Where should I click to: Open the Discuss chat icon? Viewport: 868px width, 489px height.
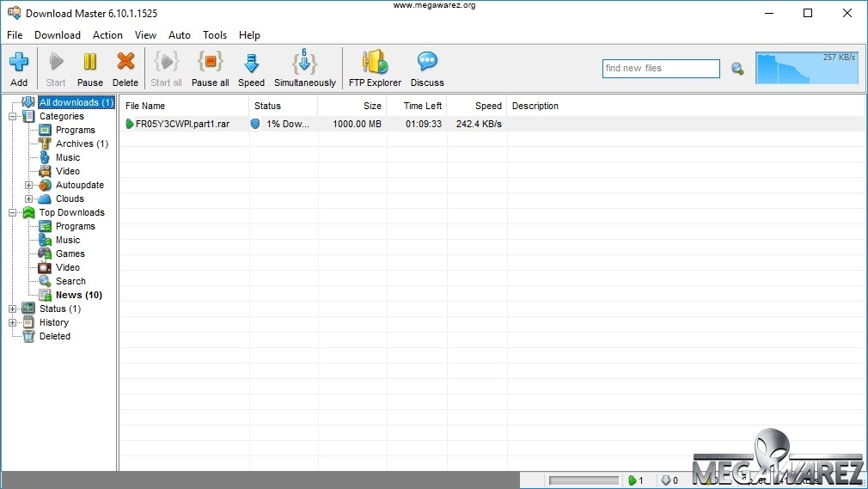click(x=427, y=62)
